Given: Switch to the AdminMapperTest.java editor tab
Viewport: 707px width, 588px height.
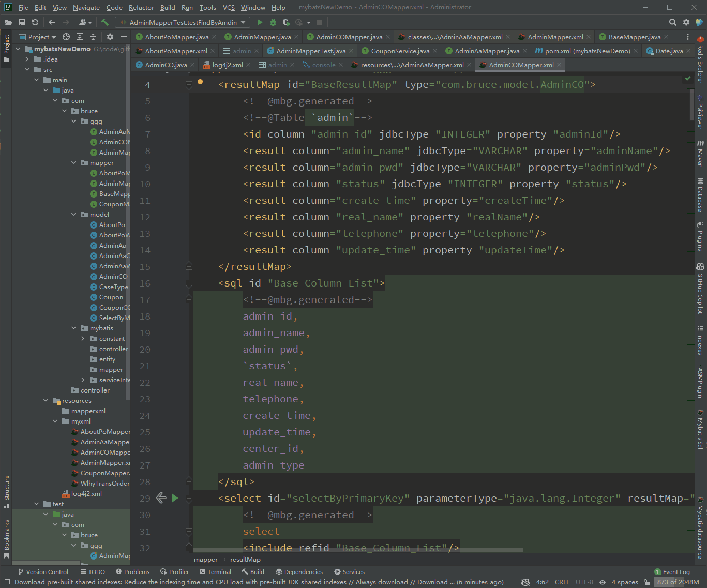Looking at the screenshot, I should tap(310, 51).
